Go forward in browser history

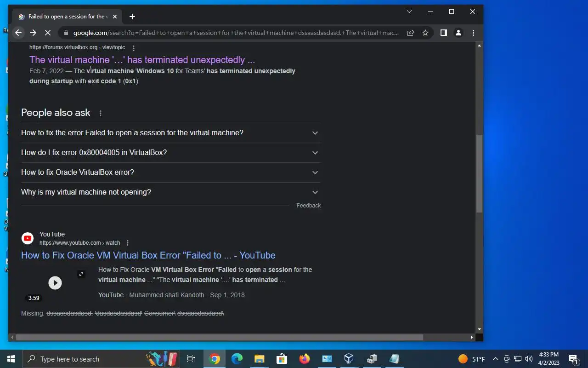pyautogui.click(x=33, y=33)
